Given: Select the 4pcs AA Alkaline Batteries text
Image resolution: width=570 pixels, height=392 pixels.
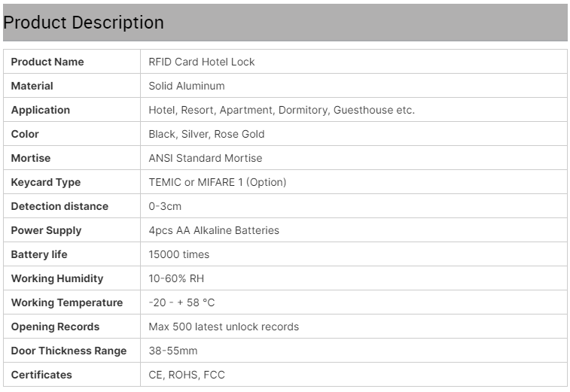Looking at the screenshot, I should [x=214, y=230].
